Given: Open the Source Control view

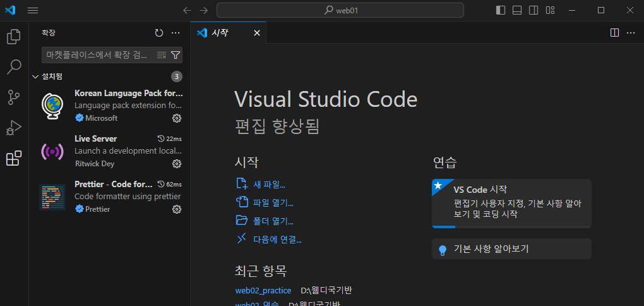Looking at the screenshot, I should point(14,97).
